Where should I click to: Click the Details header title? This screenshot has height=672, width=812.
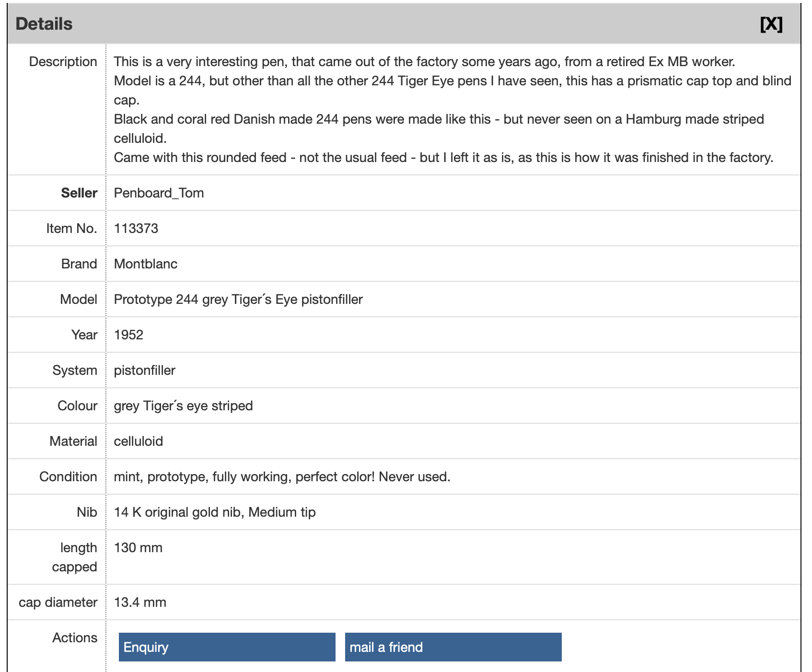(x=44, y=24)
